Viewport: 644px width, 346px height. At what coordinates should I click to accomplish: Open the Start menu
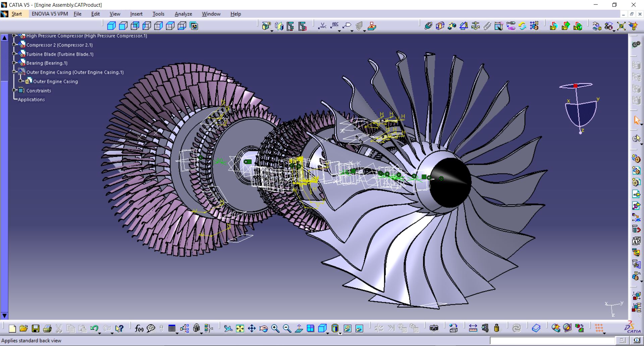point(16,14)
